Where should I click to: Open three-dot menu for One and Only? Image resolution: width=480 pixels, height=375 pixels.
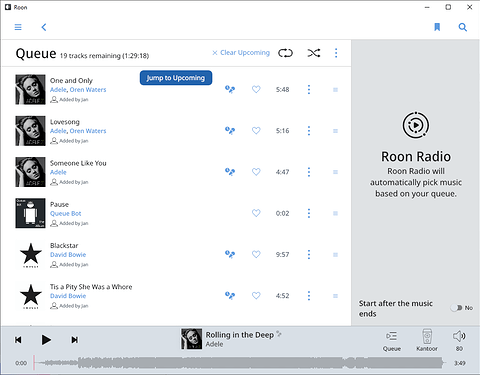[309, 89]
